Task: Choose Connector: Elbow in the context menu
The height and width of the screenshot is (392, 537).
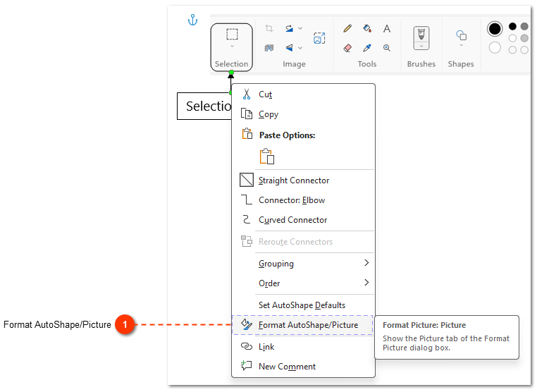Action: pos(303,200)
